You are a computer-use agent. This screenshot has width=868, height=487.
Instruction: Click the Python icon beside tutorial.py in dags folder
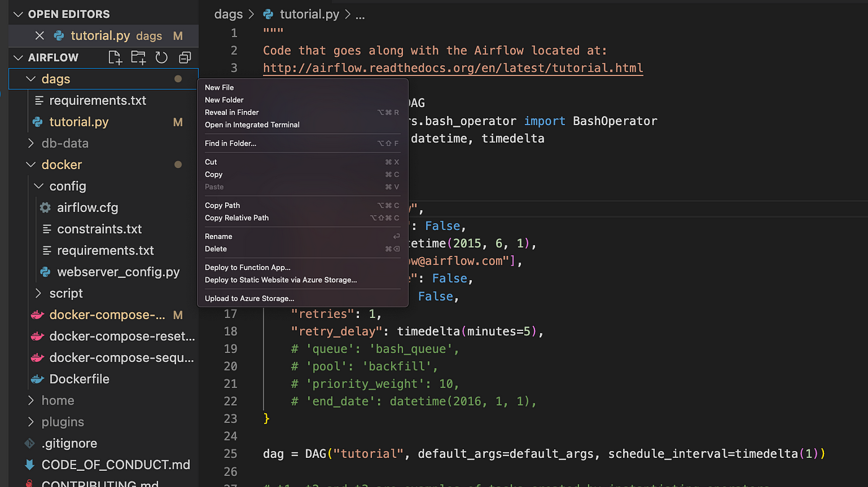[x=37, y=122]
